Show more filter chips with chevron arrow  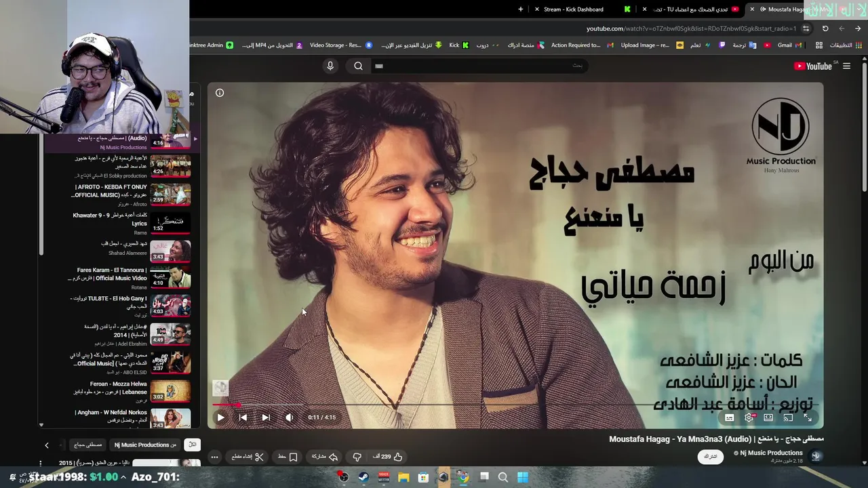tap(47, 445)
